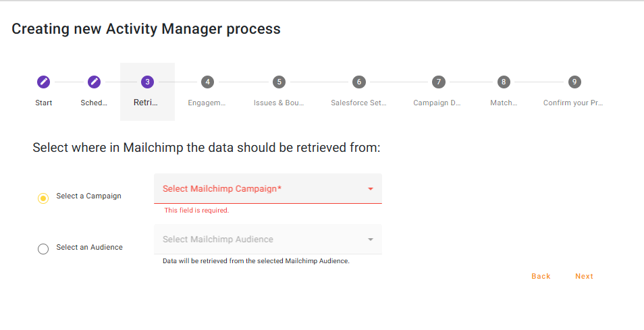Click the Start step pencil icon

tap(43, 82)
